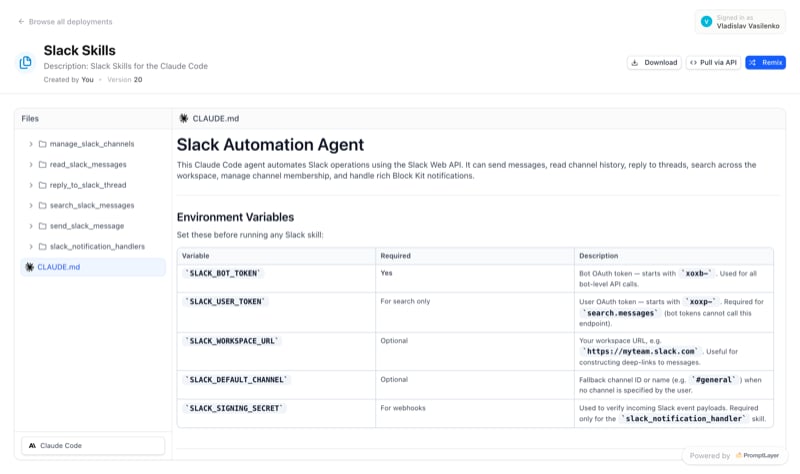Click the folder icon for search_slack_messages
Image resolution: width=800 pixels, height=474 pixels.
coord(42,206)
